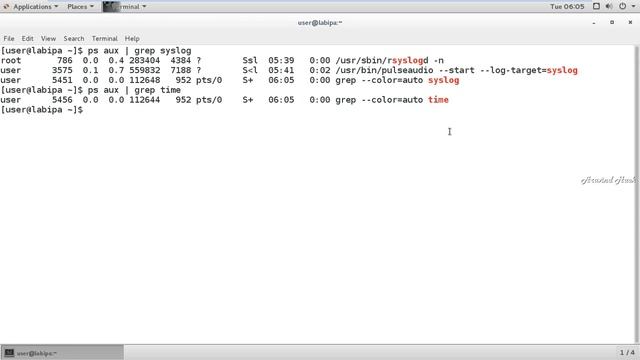
Task: Click '/usr/bin/pulseaudio --start' text
Action: tap(405, 70)
